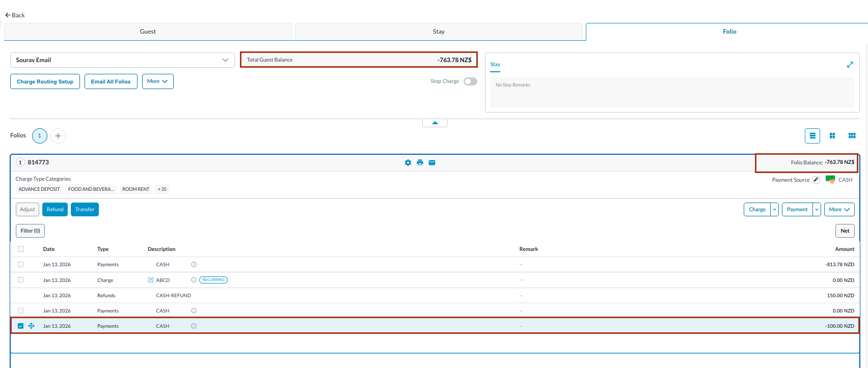This screenshot has width=868, height=368.
Task: Open Charge Routing Setup
Action: [x=45, y=81]
